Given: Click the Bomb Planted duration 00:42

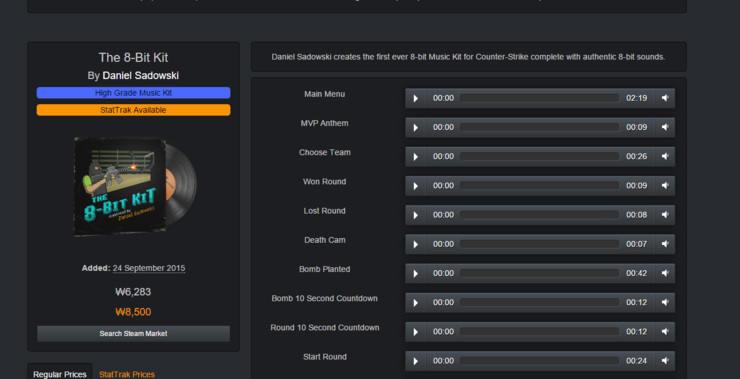Looking at the screenshot, I should pyautogui.click(x=637, y=273).
